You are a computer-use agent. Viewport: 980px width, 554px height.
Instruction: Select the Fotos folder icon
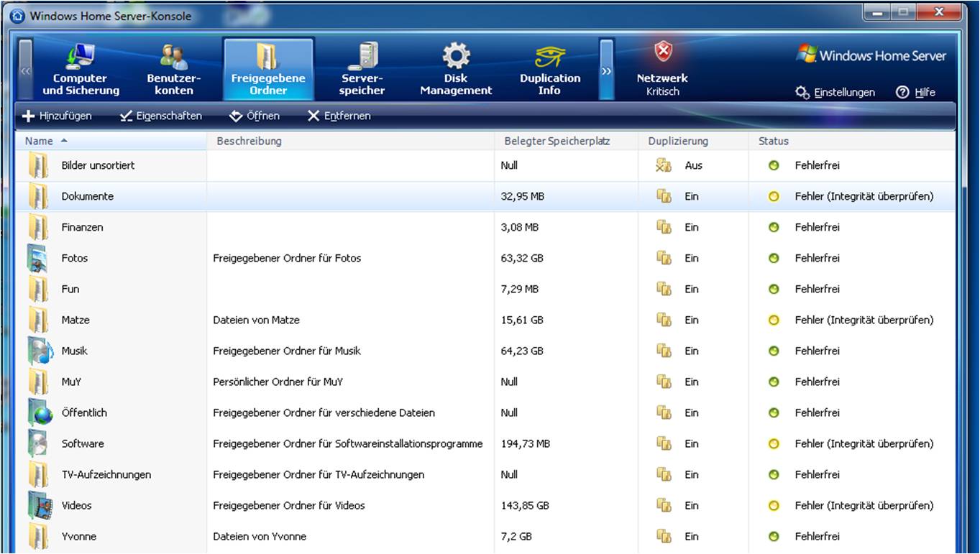click(x=38, y=258)
